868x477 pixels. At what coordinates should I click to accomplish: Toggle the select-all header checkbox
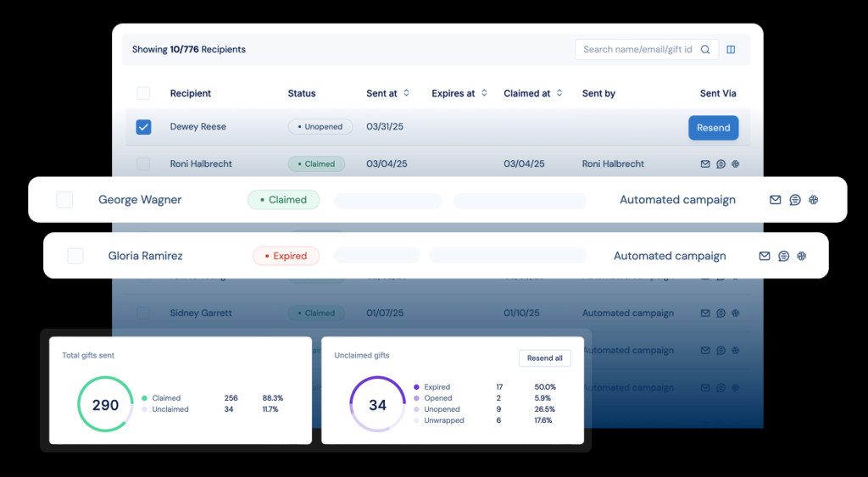point(143,93)
